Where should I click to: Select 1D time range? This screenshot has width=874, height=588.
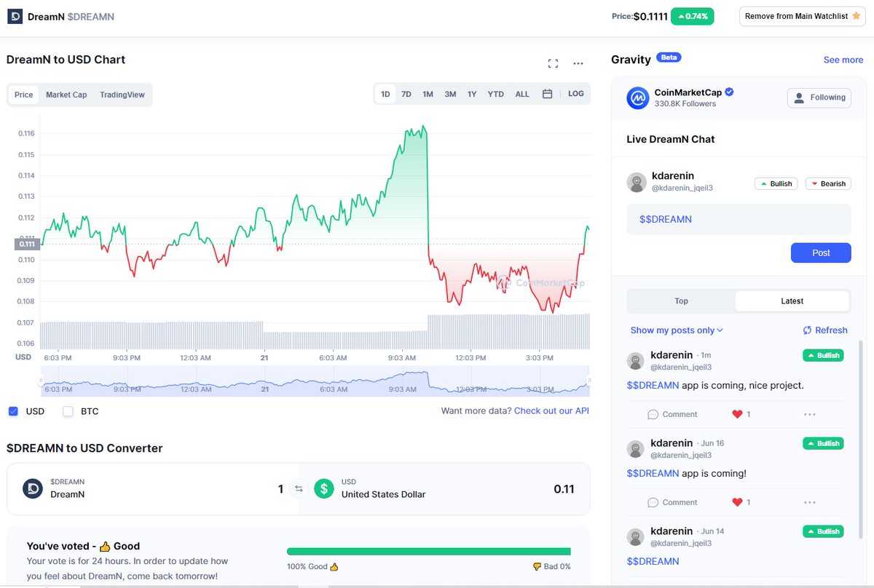[385, 94]
